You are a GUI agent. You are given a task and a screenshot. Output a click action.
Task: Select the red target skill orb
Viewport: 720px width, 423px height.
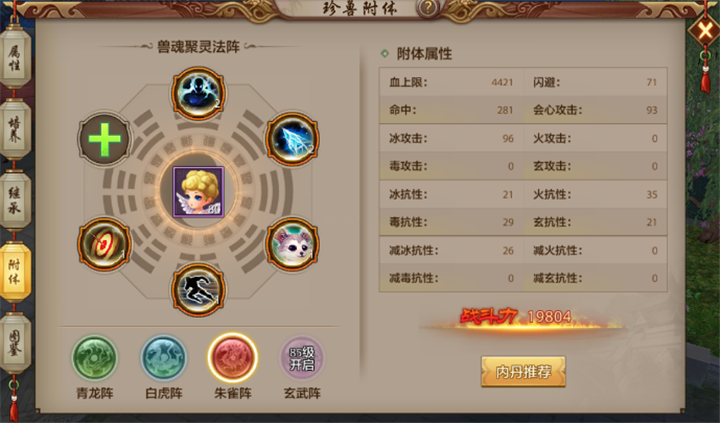tap(105, 244)
